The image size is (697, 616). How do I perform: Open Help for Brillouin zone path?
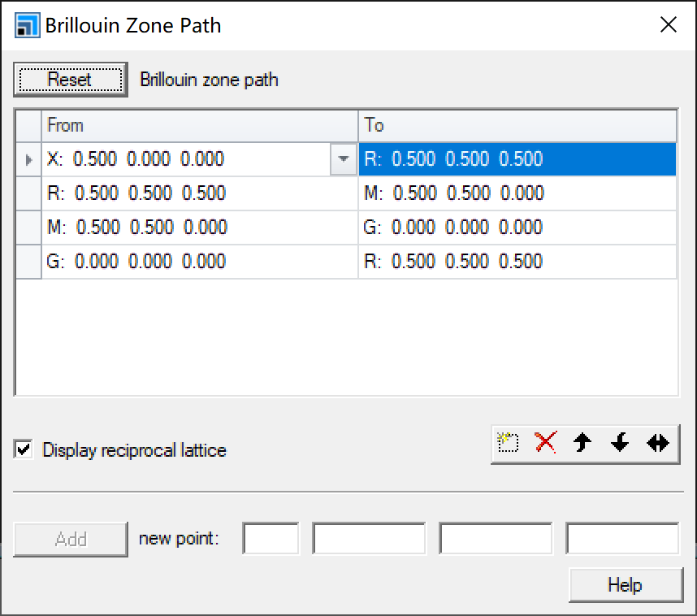pos(625,585)
